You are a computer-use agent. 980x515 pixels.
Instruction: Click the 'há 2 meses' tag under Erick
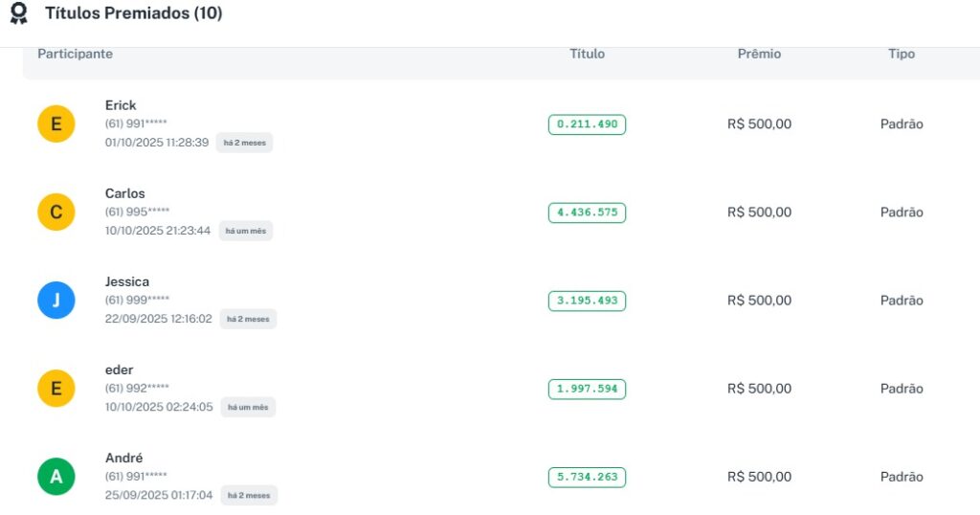pyautogui.click(x=244, y=143)
